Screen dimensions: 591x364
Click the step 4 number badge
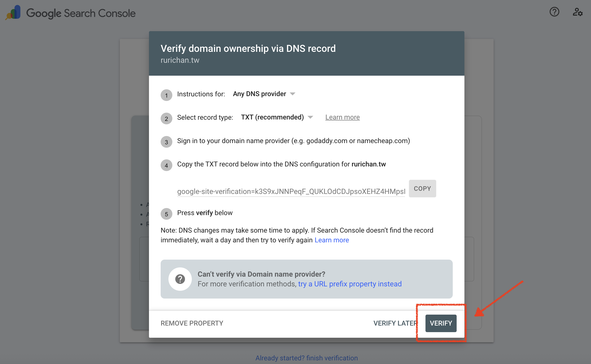(166, 165)
